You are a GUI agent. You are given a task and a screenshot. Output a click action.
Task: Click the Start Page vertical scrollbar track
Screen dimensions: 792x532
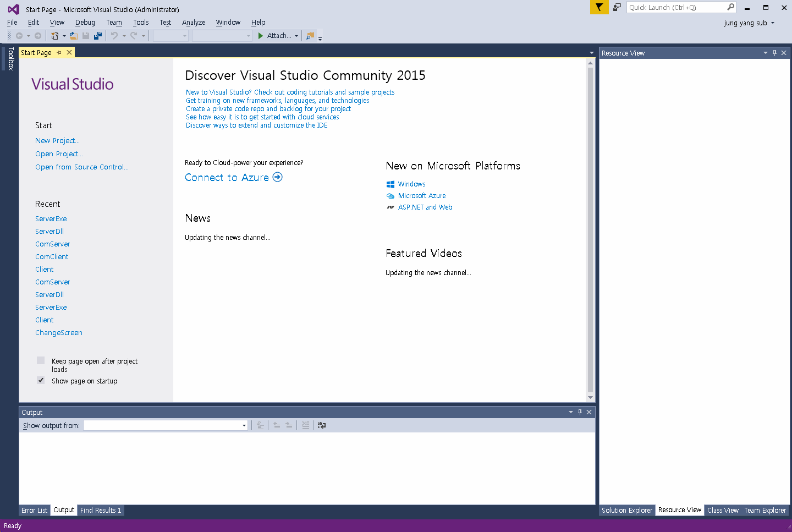590,231
